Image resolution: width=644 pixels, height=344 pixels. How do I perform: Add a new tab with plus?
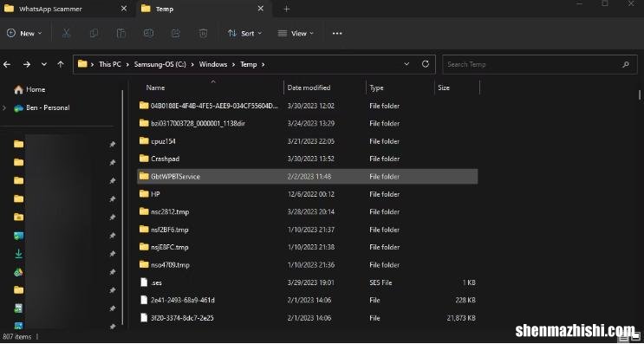tap(287, 9)
